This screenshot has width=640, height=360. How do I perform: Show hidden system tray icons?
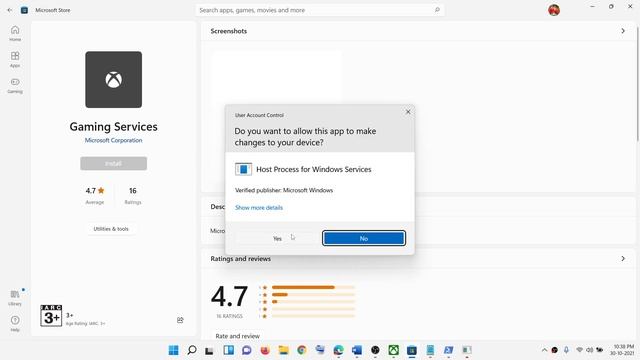pyautogui.click(x=544, y=350)
